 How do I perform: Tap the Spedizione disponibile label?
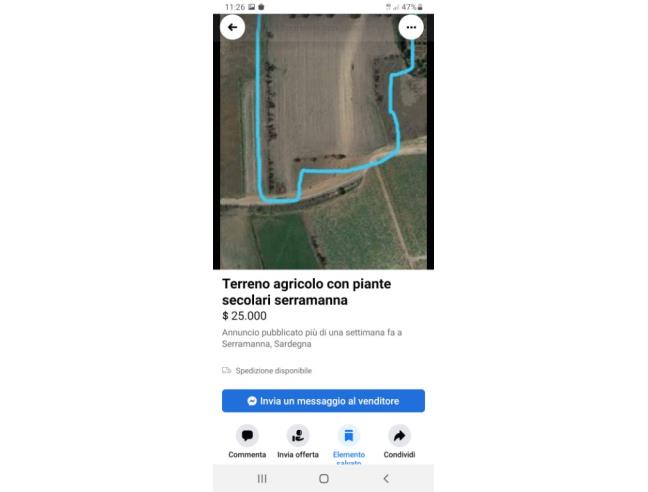tap(274, 371)
